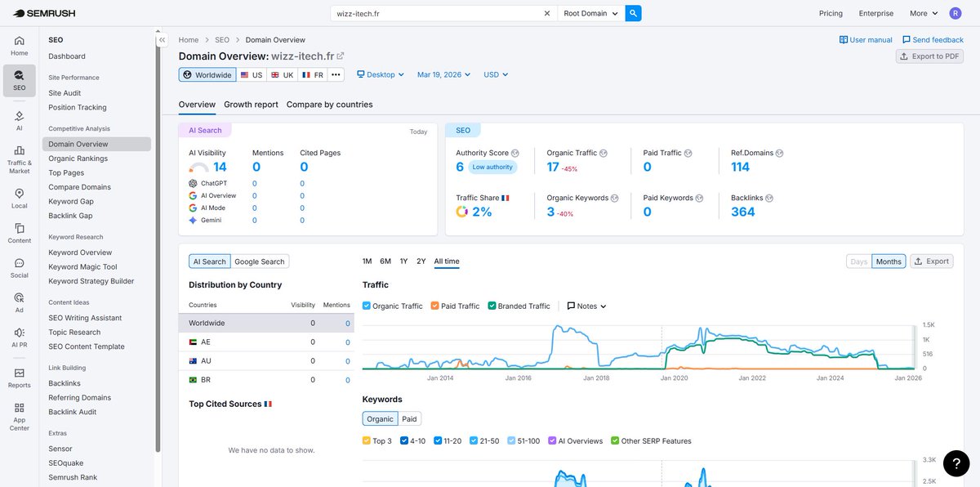The image size is (980, 487).
Task: Open the help question mark bubble
Action: 956,463
